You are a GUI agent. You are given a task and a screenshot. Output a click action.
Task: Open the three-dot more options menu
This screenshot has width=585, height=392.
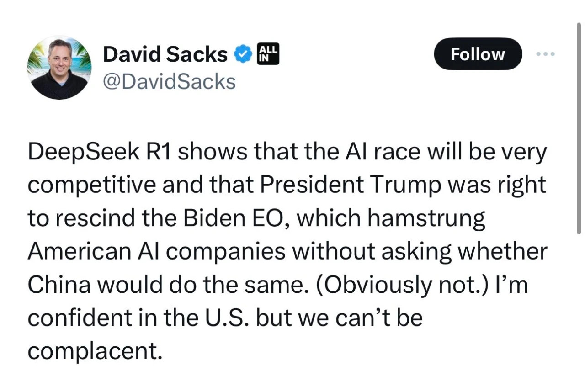[545, 54]
